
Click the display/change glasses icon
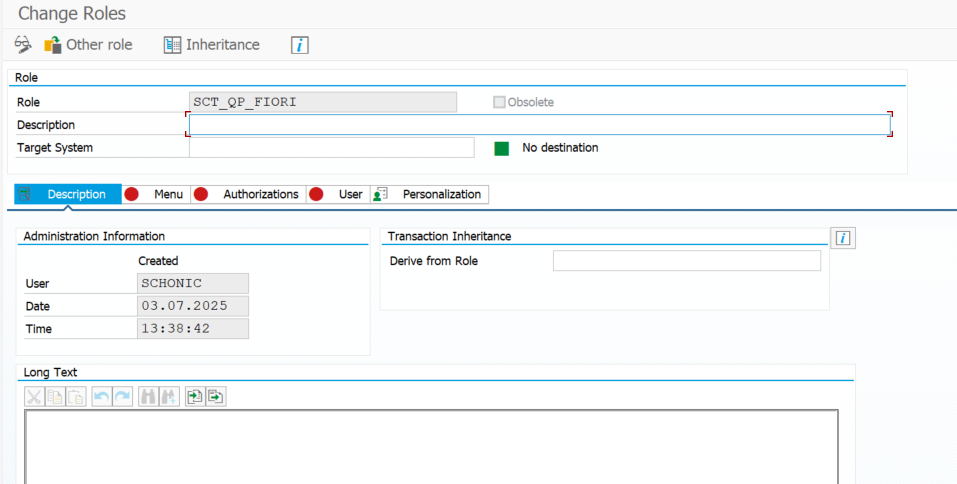tap(23, 45)
